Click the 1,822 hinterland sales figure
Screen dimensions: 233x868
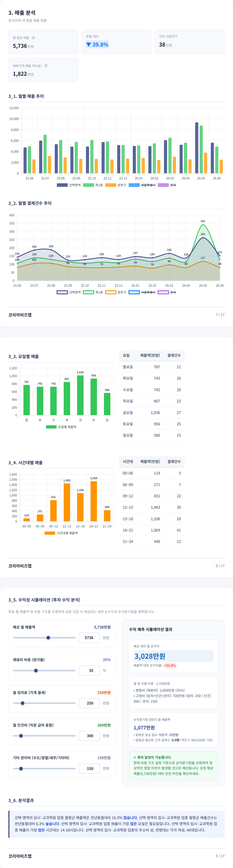click(x=20, y=74)
